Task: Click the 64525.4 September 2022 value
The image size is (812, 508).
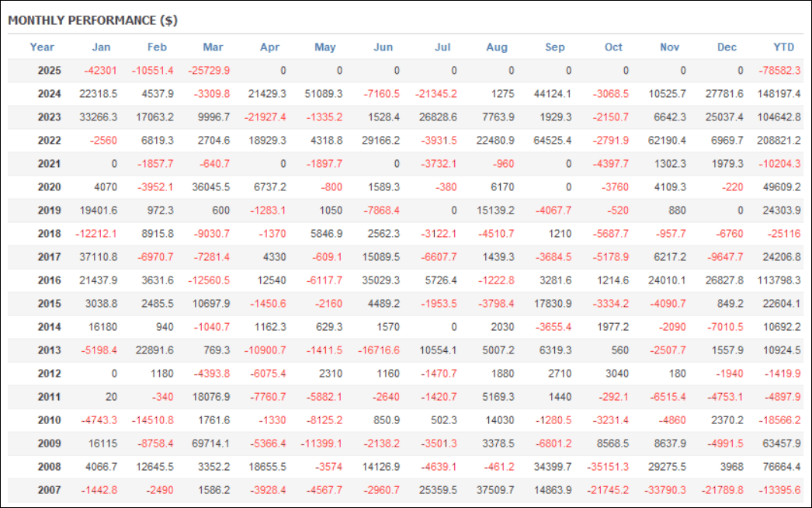Action: (x=553, y=141)
